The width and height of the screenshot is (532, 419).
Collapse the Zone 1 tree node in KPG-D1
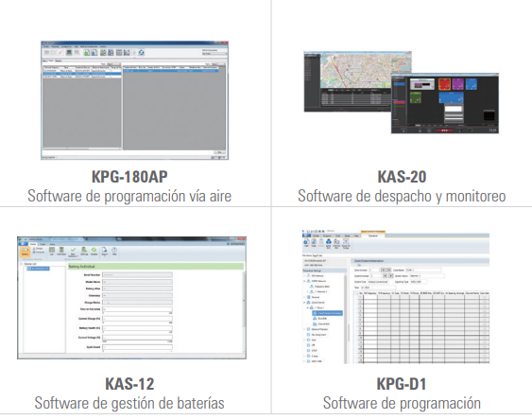(308, 307)
